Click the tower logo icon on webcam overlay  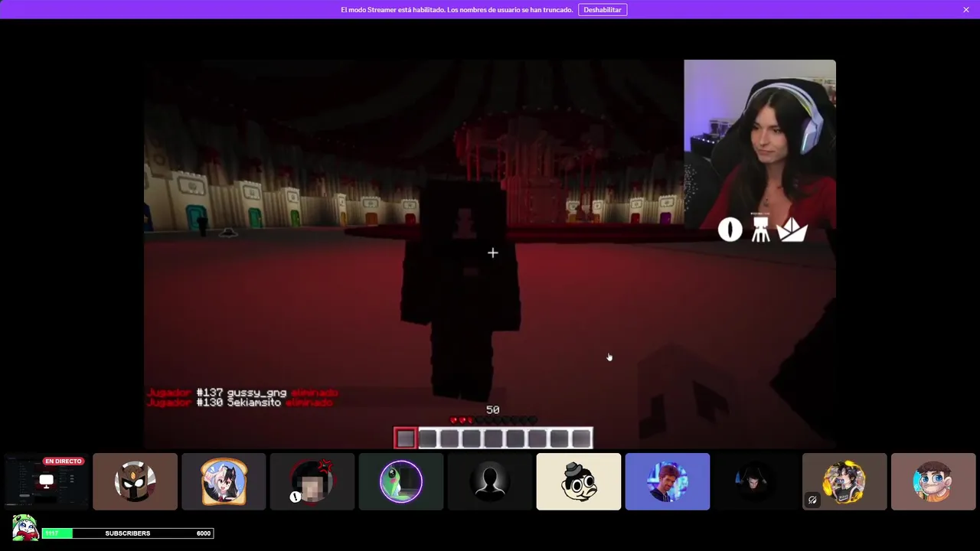pyautogui.click(x=760, y=229)
